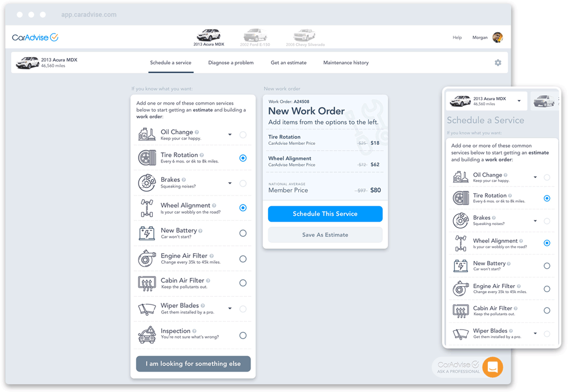Image resolution: width=568 pixels, height=392 pixels.
Task: Select Brakes radio button in main list
Action: pyautogui.click(x=243, y=184)
